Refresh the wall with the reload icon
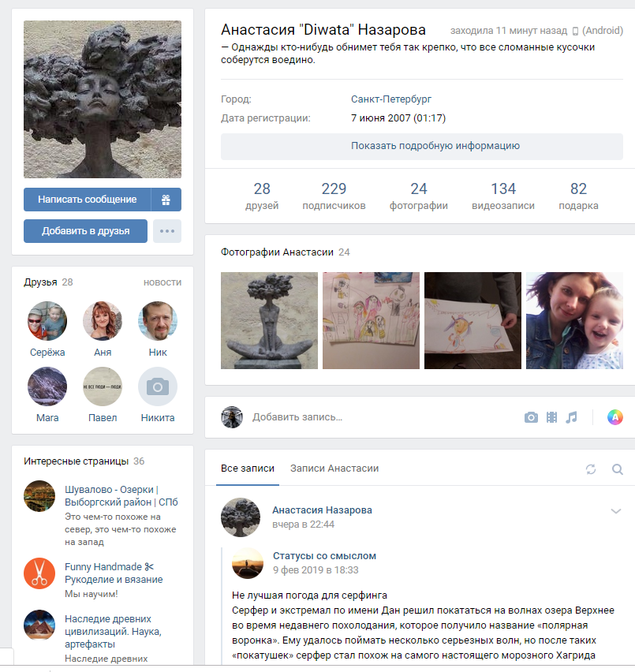635x672 pixels. (591, 469)
